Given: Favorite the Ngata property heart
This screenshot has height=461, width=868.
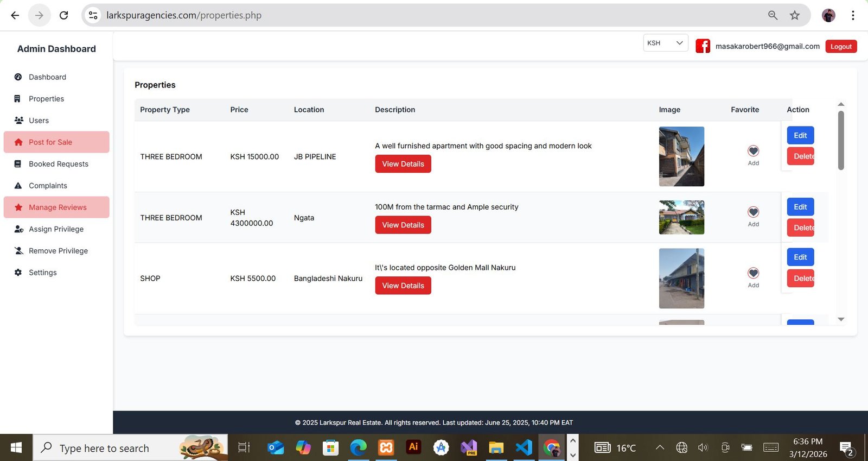Looking at the screenshot, I should pyautogui.click(x=753, y=212).
